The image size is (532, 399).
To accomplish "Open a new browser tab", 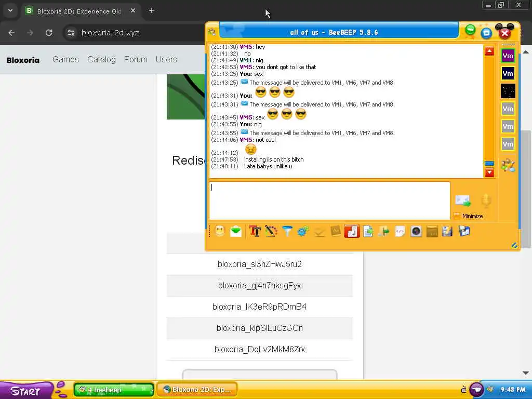I will point(152,11).
